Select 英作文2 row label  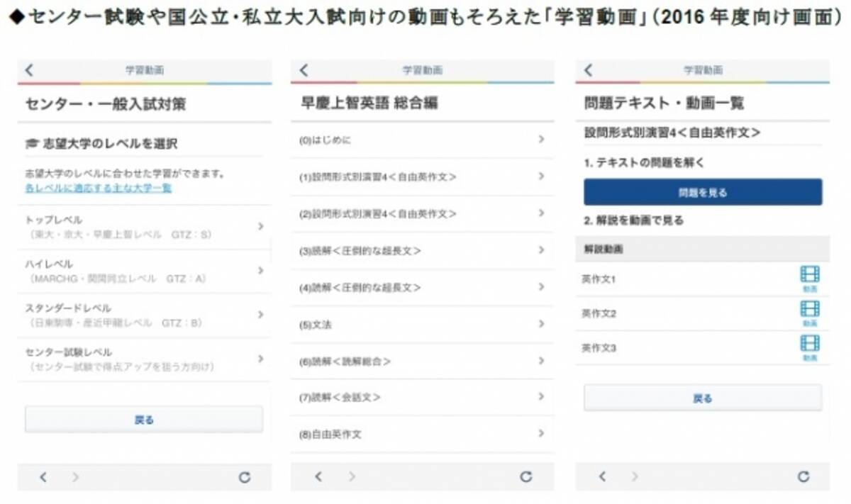pyautogui.click(x=599, y=313)
